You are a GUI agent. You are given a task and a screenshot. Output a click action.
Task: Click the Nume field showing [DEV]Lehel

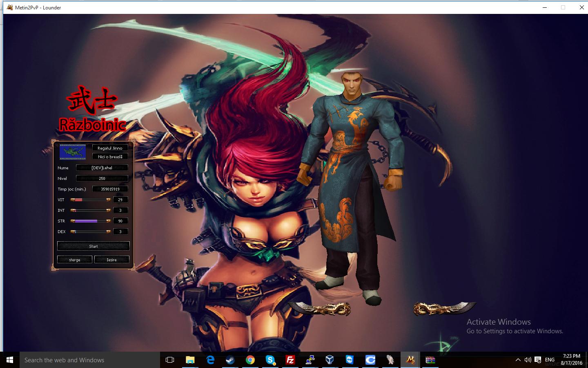click(x=102, y=168)
